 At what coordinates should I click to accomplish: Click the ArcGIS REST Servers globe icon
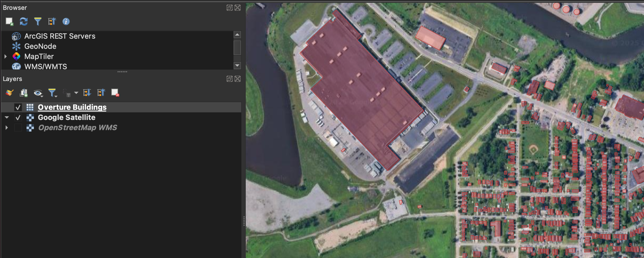click(x=16, y=36)
